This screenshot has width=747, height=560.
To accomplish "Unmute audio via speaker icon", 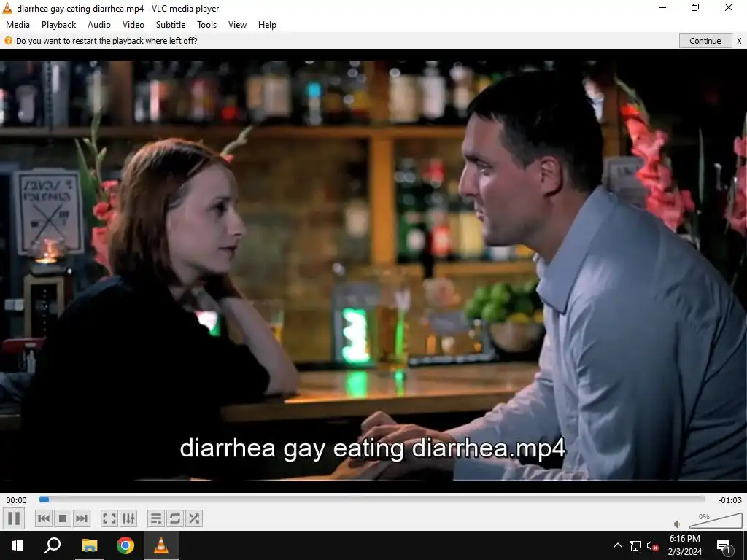I will 678,524.
